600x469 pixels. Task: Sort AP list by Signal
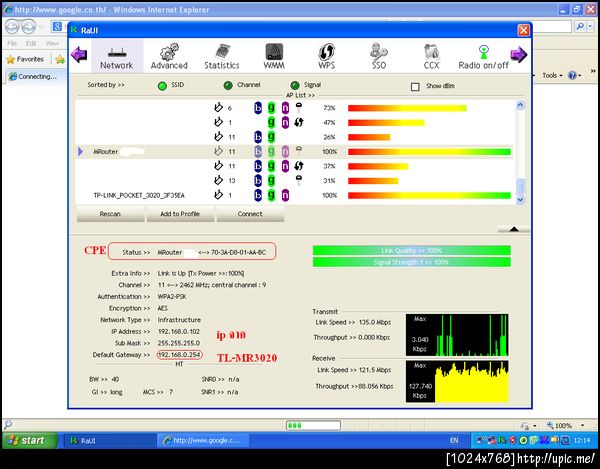(x=295, y=85)
